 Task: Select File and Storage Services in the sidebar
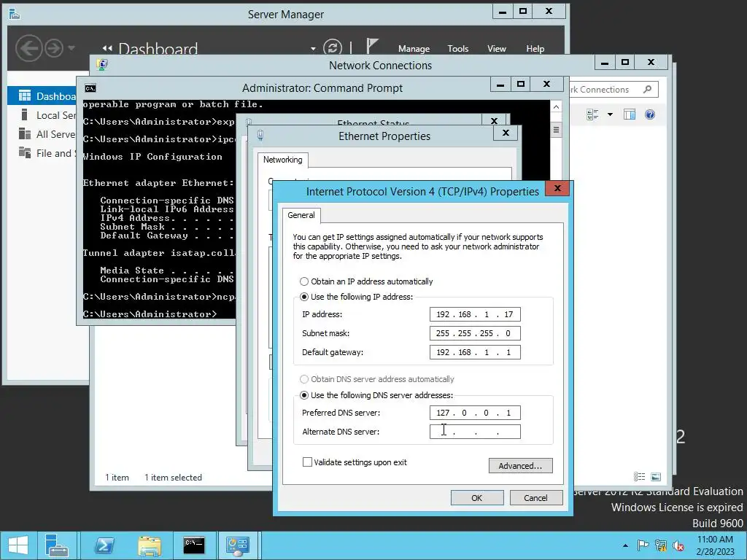click(47, 153)
